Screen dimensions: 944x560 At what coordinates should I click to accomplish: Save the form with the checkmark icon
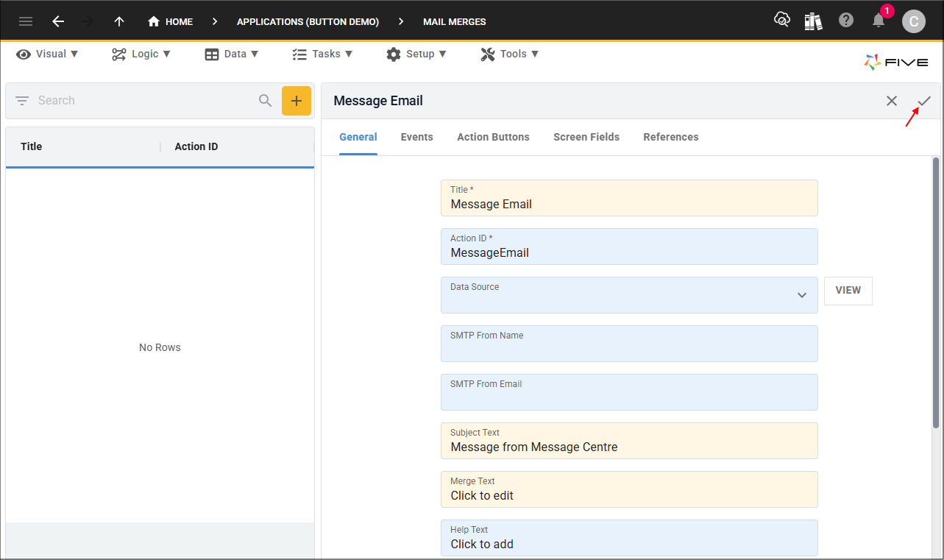point(924,101)
